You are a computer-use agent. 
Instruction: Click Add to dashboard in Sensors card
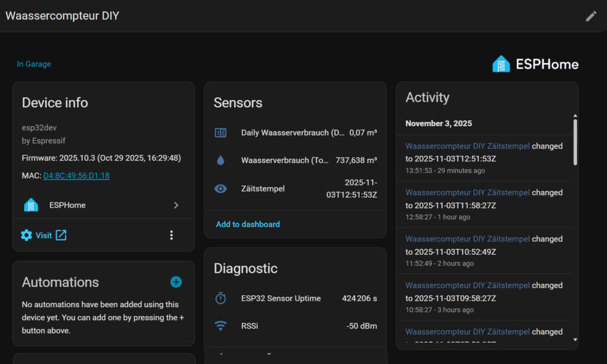click(248, 224)
